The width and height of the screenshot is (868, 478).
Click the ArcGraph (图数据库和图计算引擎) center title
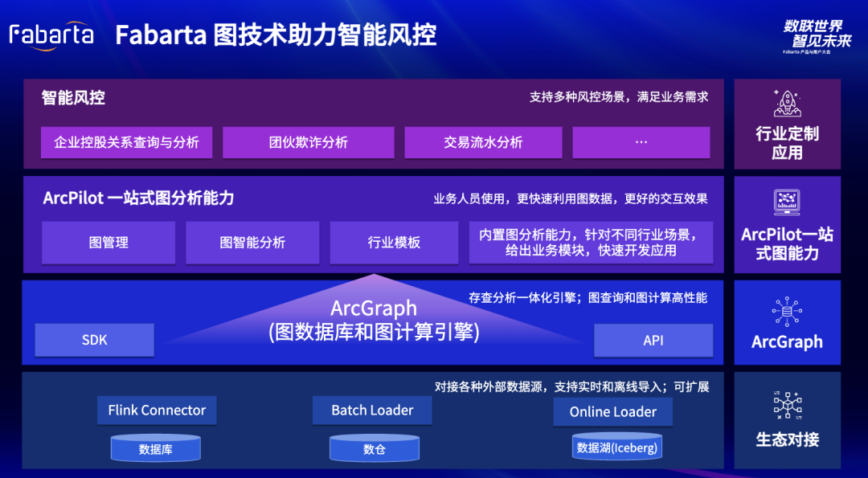pos(374,321)
